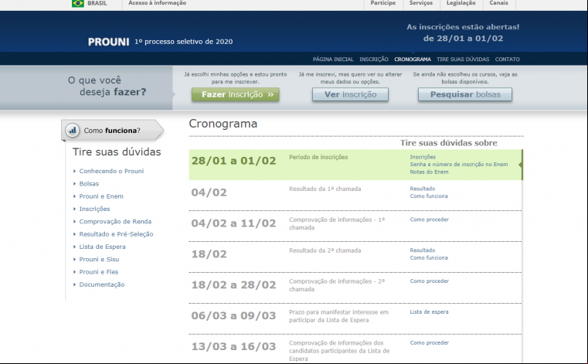The width and height of the screenshot is (588, 364).
Task: Open the Serviços top menu
Action: (x=421, y=3)
